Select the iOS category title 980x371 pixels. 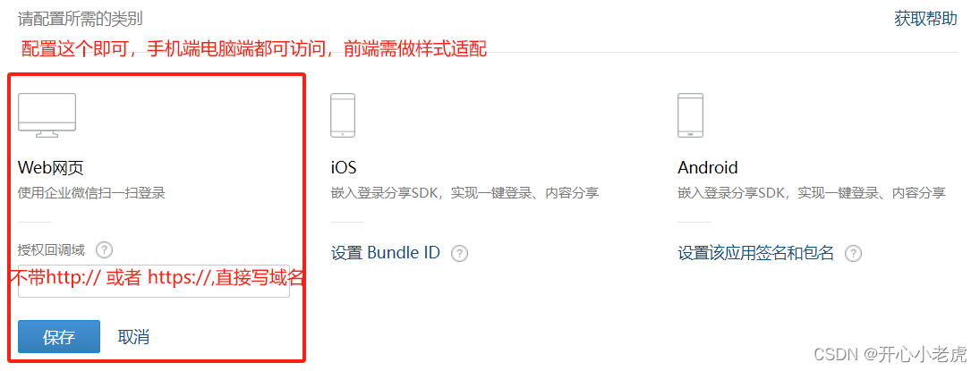(x=343, y=167)
